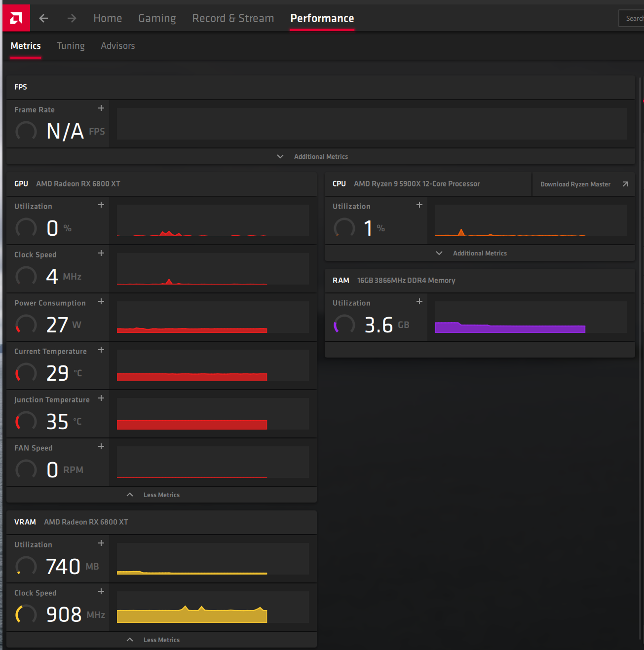Click plus icon for Power Consumption
Image resolution: width=644 pixels, height=650 pixels.
(101, 301)
